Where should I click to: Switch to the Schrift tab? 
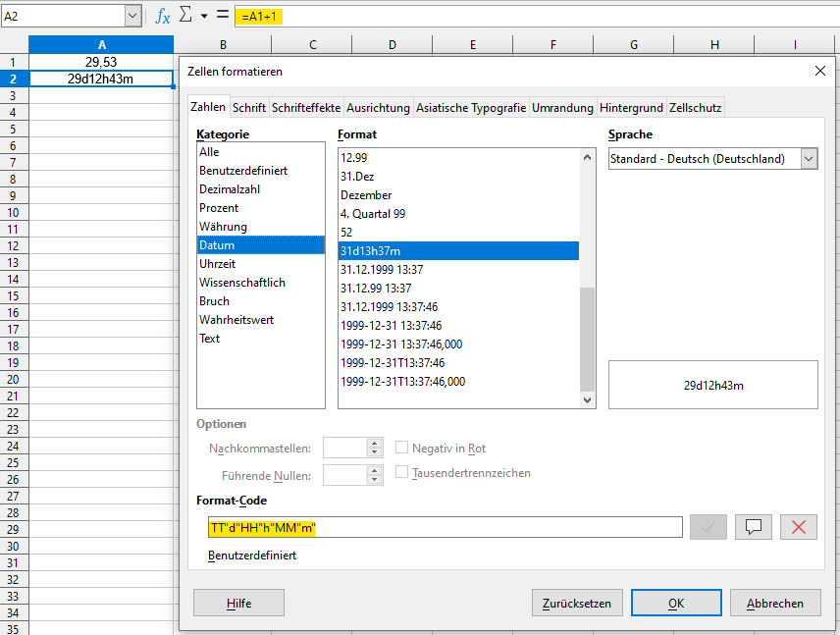(249, 108)
